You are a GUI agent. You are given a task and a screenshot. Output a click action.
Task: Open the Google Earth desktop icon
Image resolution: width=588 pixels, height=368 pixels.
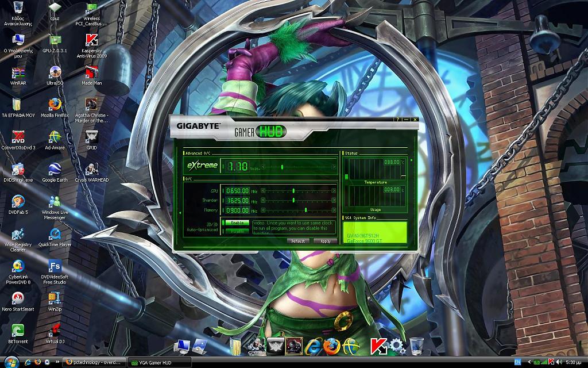click(55, 172)
